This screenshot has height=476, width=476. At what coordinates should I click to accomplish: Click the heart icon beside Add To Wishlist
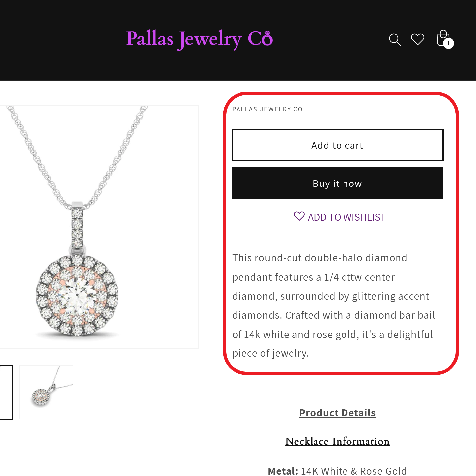coord(299,216)
